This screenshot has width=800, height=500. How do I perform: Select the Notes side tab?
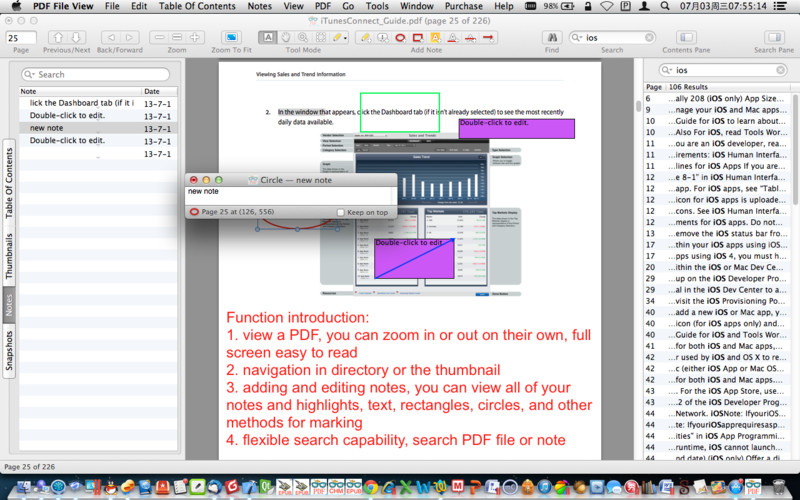(9, 305)
